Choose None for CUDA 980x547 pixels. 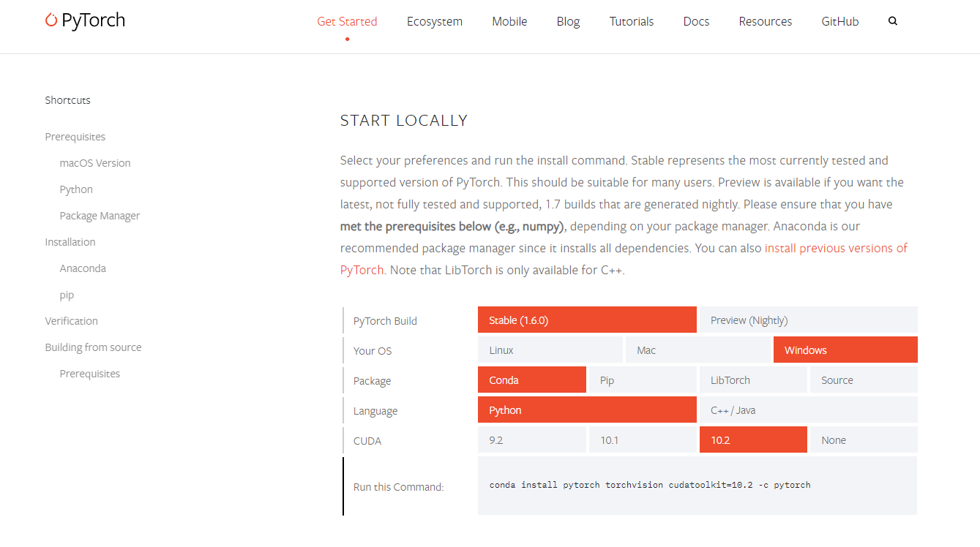[864, 440]
